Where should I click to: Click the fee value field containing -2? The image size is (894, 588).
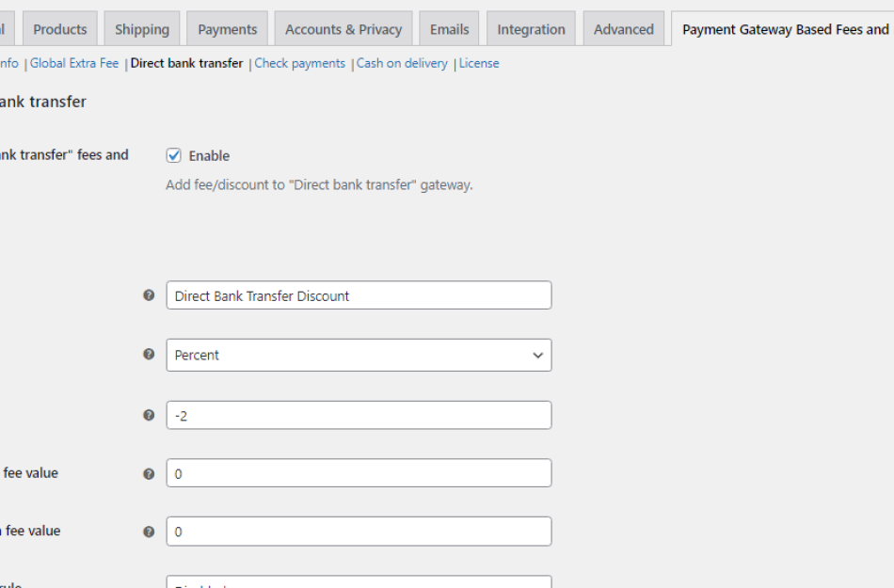click(x=358, y=415)
